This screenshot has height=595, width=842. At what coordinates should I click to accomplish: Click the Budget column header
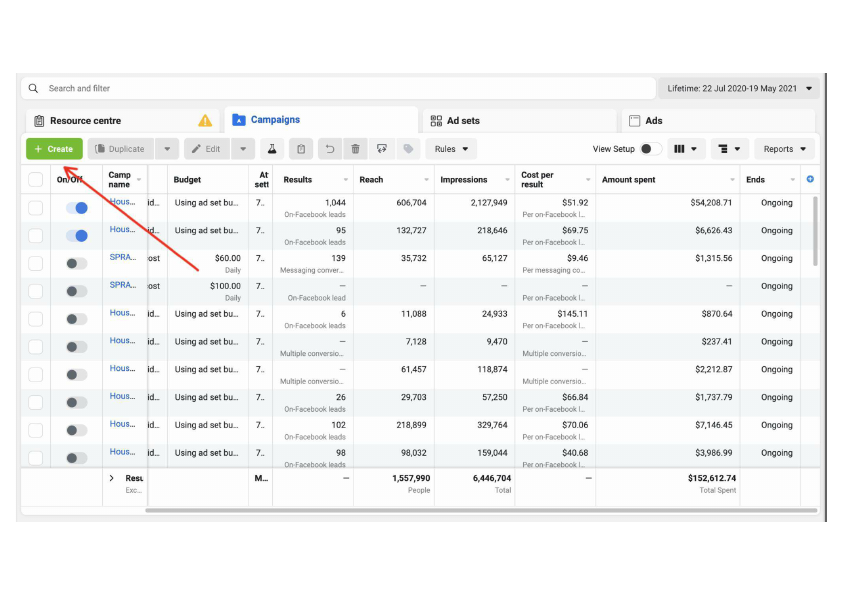[x=187, y=180]
